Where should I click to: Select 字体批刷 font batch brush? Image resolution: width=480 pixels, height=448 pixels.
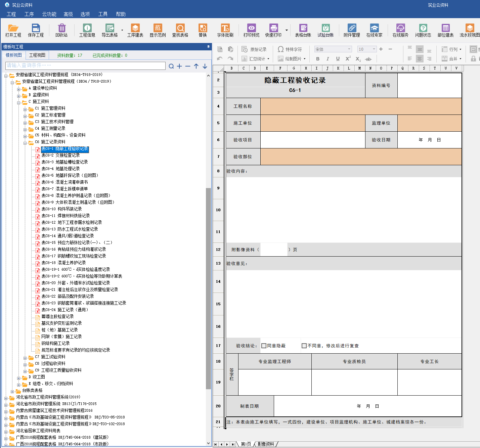(225, 30)
